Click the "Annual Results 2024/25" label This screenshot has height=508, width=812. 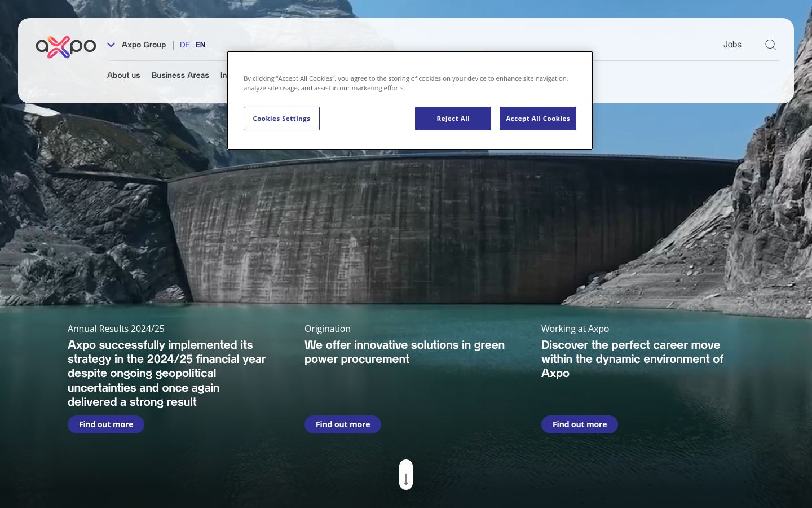[x=116, y=329]
